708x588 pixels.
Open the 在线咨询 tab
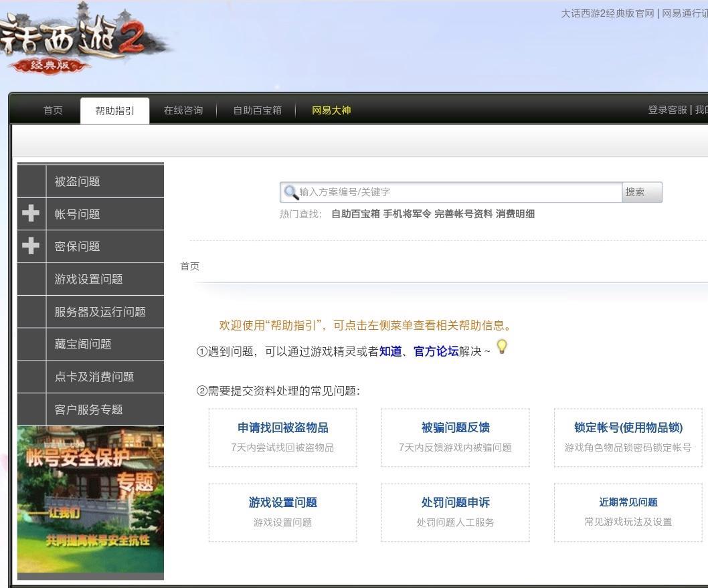[x=183, y=110]
